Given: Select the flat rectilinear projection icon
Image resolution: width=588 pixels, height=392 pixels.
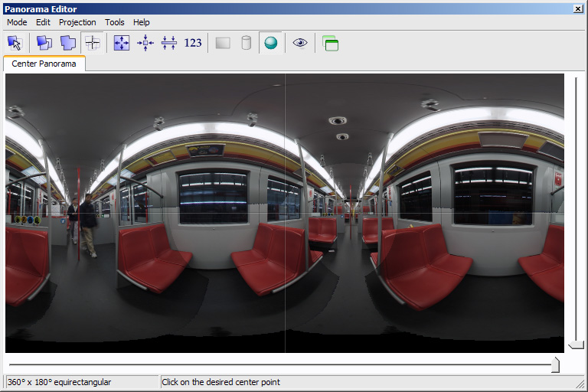Looking at the screenshot, I should 223,43.
